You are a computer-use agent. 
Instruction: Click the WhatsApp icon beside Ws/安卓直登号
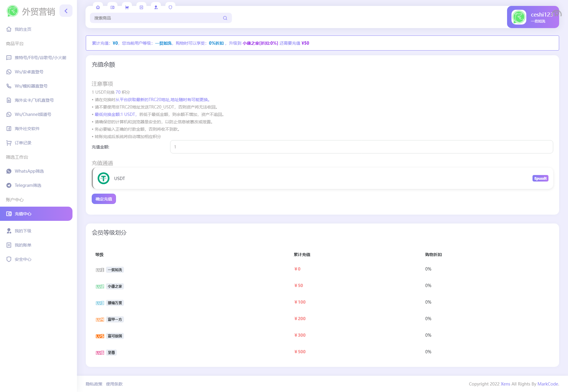click(9, 72)
